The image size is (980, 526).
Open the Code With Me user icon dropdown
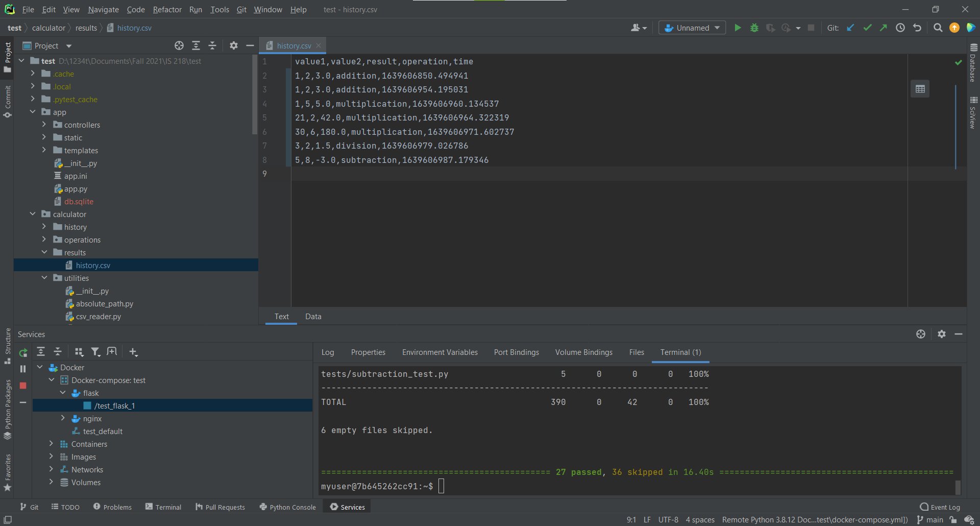[639, 28]
